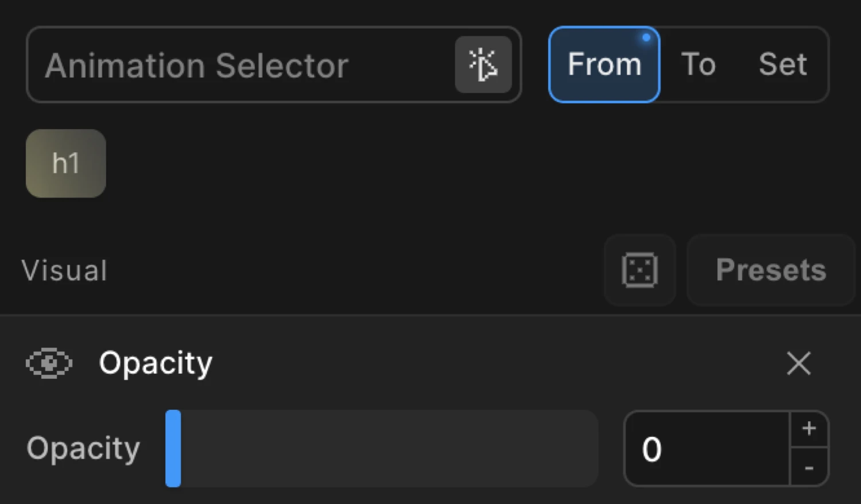Click the element picker cursor icon
This screenshot has width=861, height=504.
click(x=484, y=64)
